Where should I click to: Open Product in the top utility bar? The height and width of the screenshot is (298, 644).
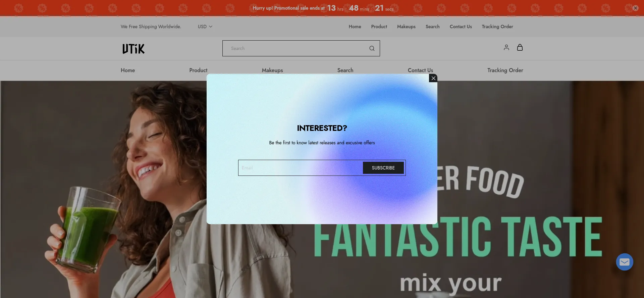[379, 27]
